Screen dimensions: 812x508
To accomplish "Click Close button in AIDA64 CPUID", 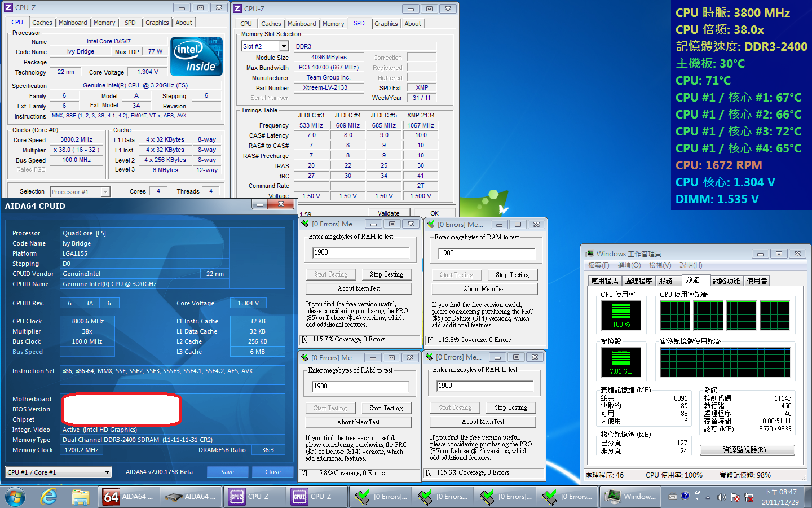I will click(273, 472).
